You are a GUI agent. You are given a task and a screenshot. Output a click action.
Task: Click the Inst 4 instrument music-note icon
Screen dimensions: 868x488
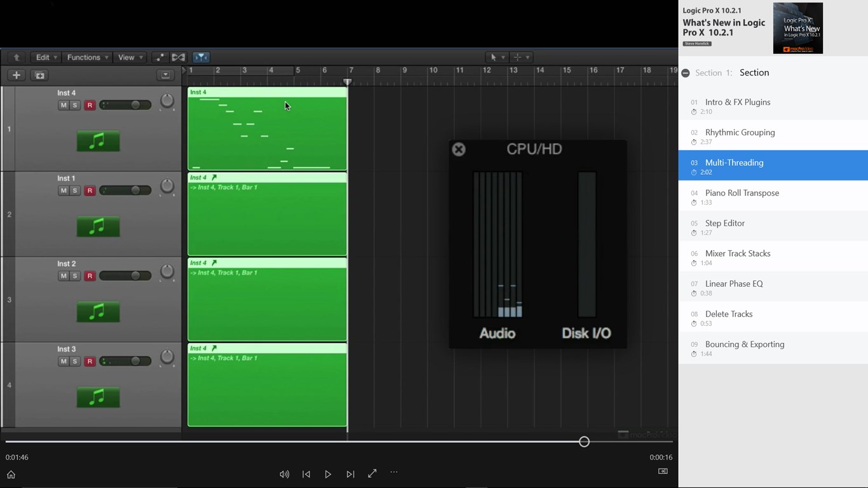pos(98,141)
